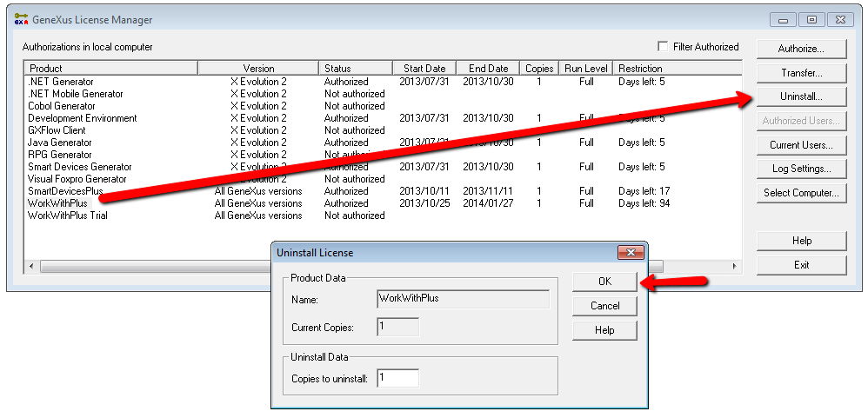Click the Copies to uninstall field
This screenshot has height=418, width=868.
(398, 379)
